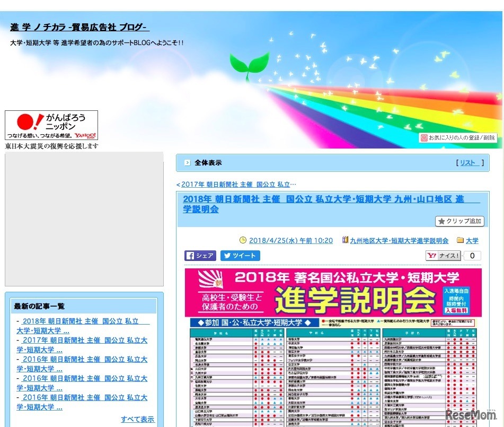Open the 大学 folder link
The height and width of the screenshot is (427, 504).
pyautogui.click(x=472, y=241)
